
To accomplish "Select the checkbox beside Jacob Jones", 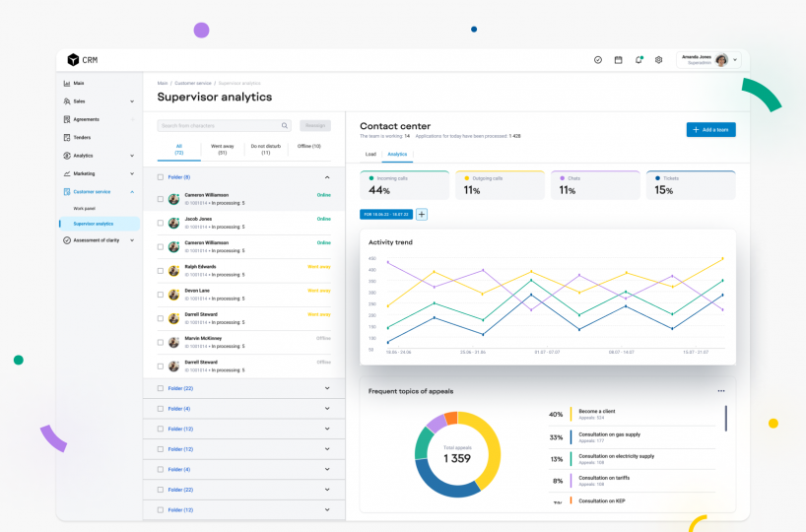I will click(161, 223).
